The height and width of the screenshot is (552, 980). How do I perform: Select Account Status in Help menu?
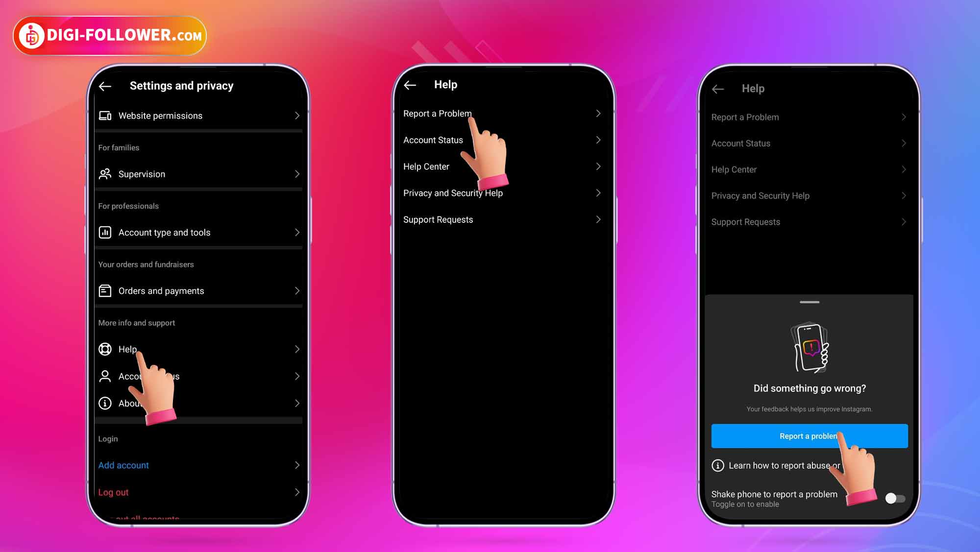pos(433,140)
